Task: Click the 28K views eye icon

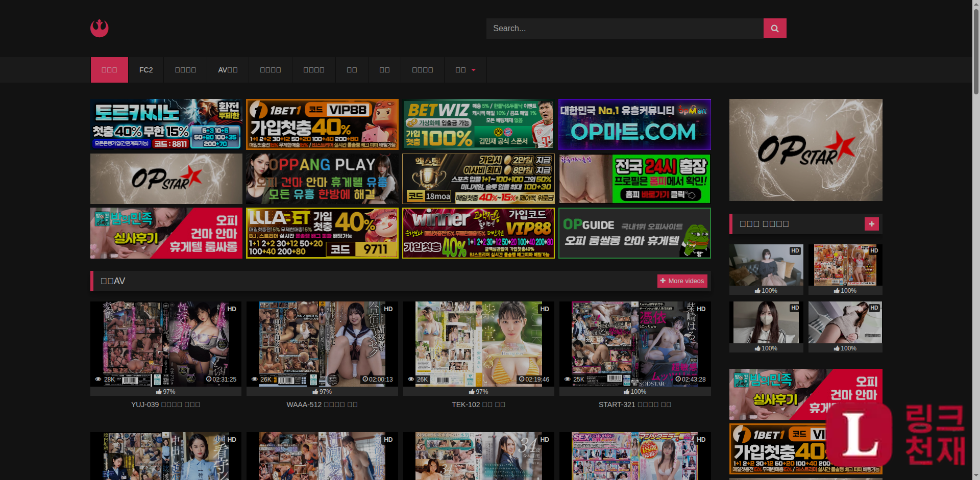Action: [98, 380]
